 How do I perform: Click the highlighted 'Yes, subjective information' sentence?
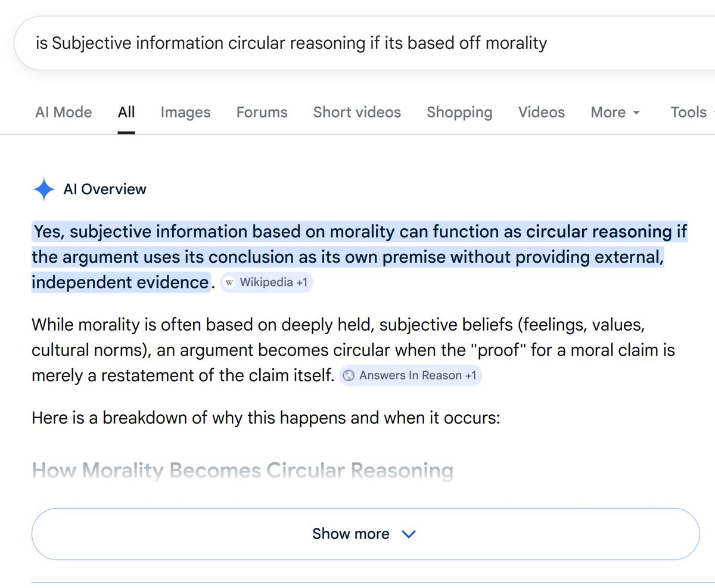click(359, 257)
